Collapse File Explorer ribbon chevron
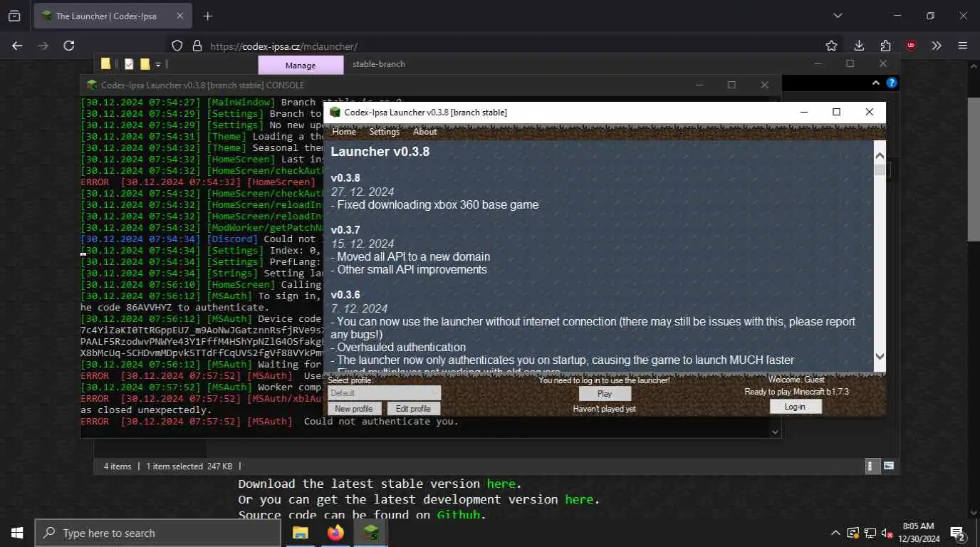This screenshot has width=980, height=547. pyautogui.click(x=876, y=83)
